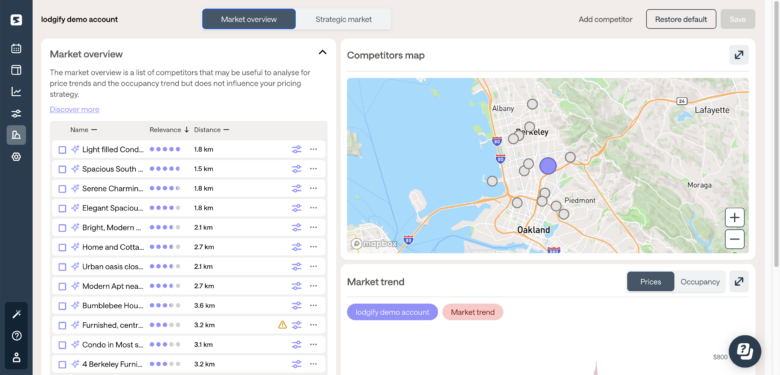This screenshot has height=375, width=780.
Task: Switch to the Strategic market tab
Action: click(x=343, y=19)
